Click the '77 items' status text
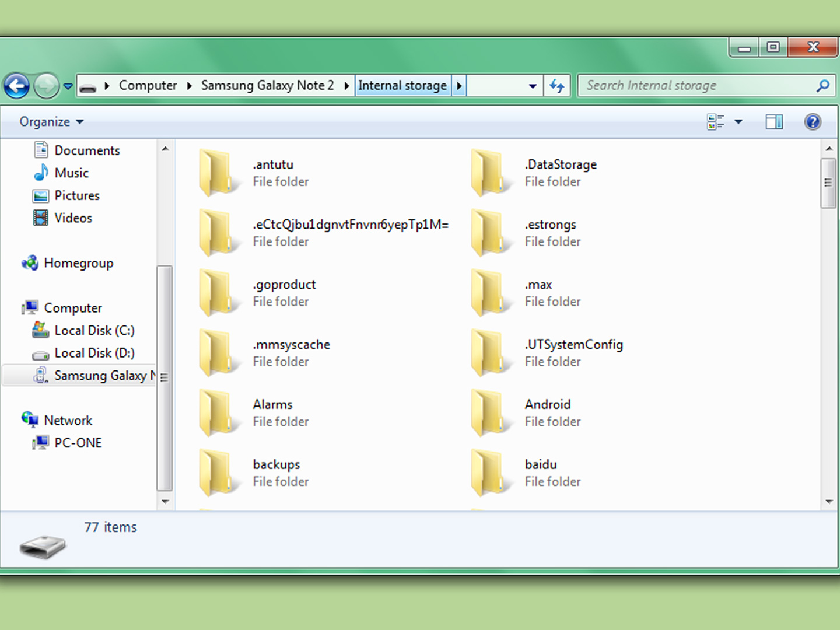The image size is (840, 630). point(110,527)
